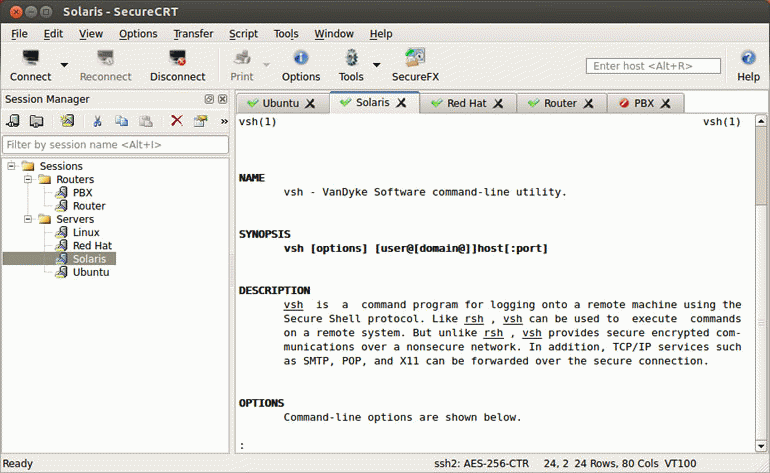Select the Servers folder
This screenshot has height=473, width=770.
pyautogui.click(x=75, y=219)
